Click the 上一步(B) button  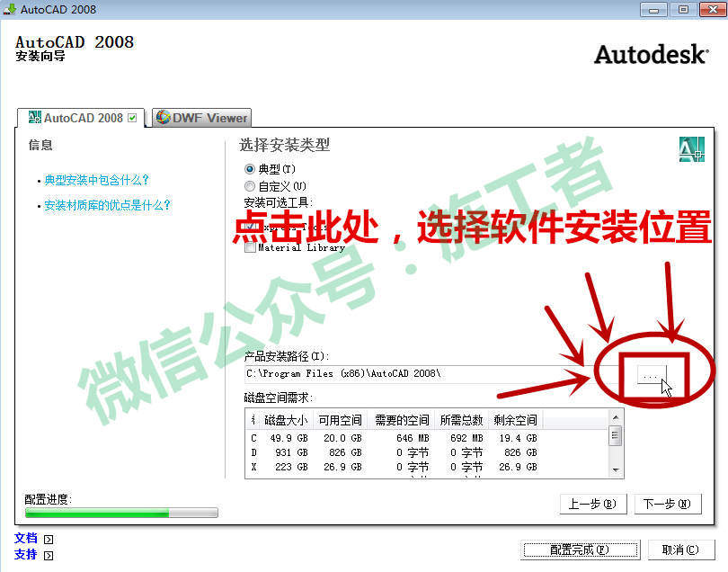tap(593, 505)
